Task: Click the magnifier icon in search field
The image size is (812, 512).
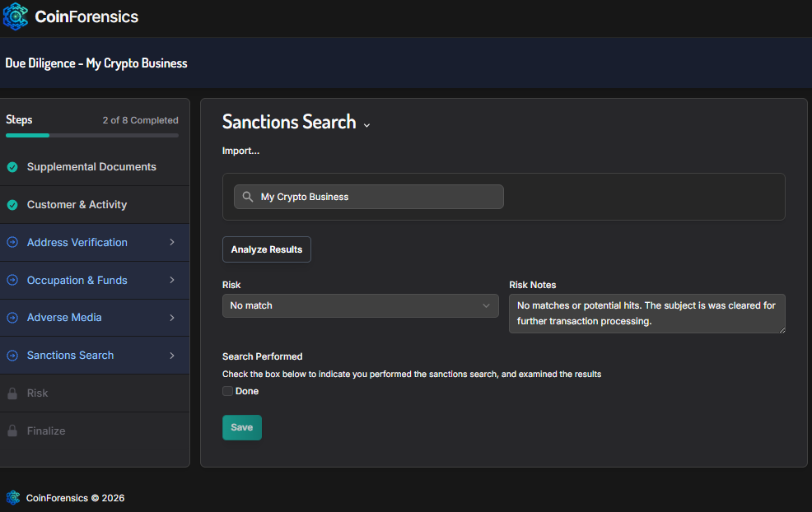Action: [248, 197]
